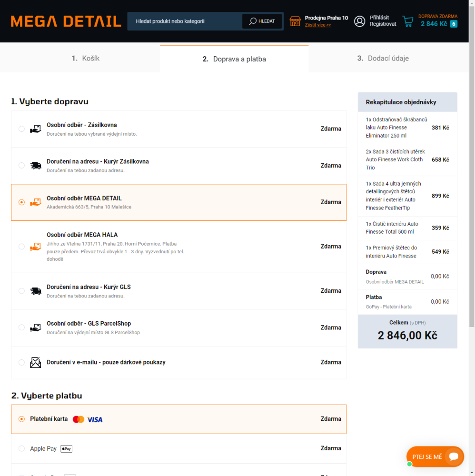Screen dimensions: 475x476
Task: Select Apple Pay payment radio
Action: [21, 449]
